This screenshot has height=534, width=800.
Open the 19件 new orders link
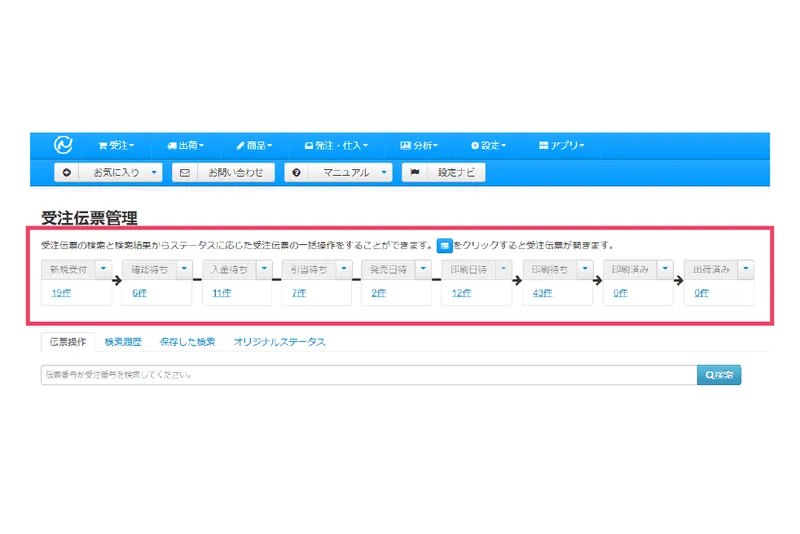[x=61, y=293]
